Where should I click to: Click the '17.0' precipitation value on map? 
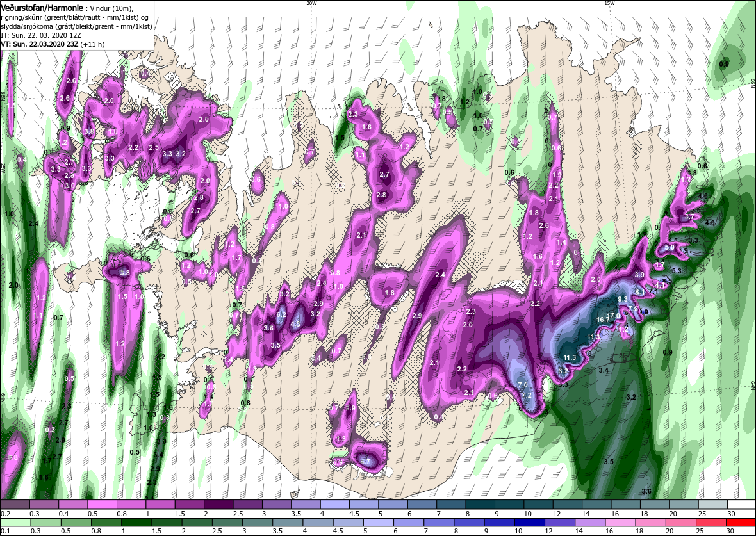[614, 316]
